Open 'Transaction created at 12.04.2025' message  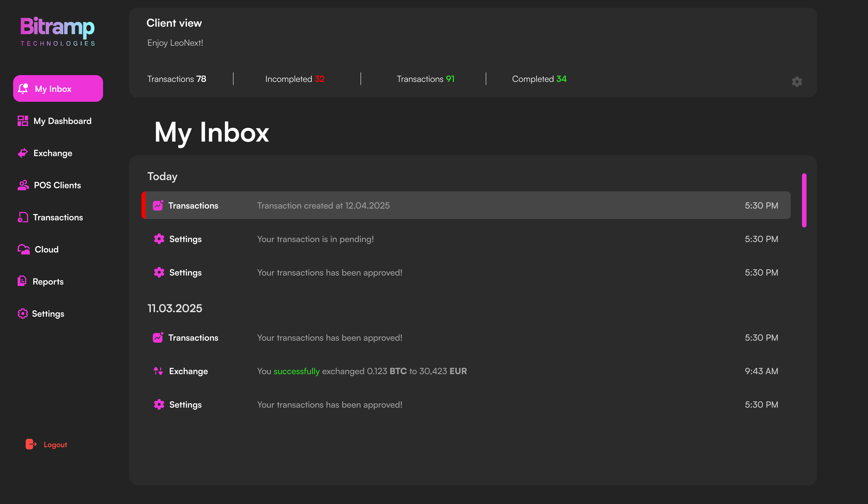coord(323,205)
